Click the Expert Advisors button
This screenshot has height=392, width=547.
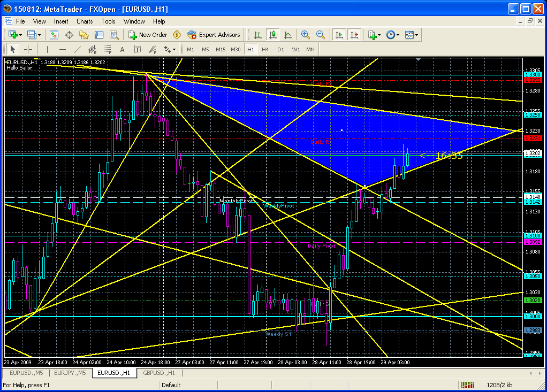pyautogui.click(x=214, y=35)
